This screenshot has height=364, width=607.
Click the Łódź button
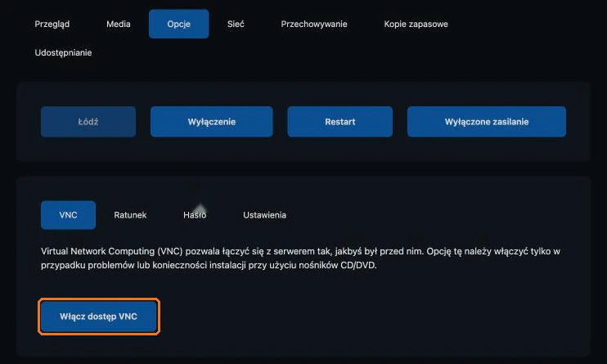(88, 122)
